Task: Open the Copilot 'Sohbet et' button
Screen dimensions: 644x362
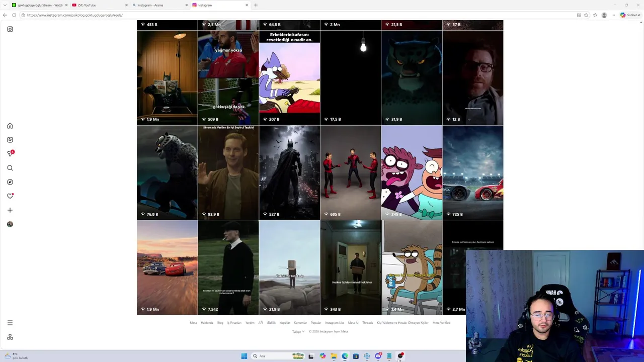Action: tap(630, 15)
